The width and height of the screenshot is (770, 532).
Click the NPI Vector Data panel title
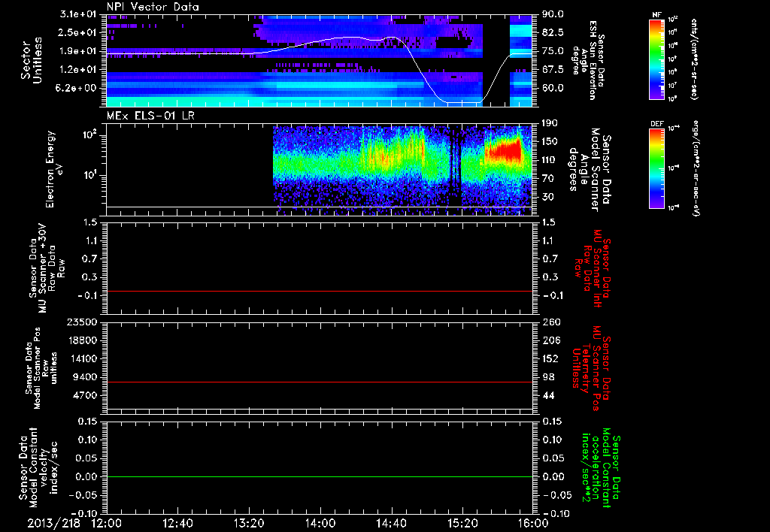pyautogui.click(x=153, y=7)
